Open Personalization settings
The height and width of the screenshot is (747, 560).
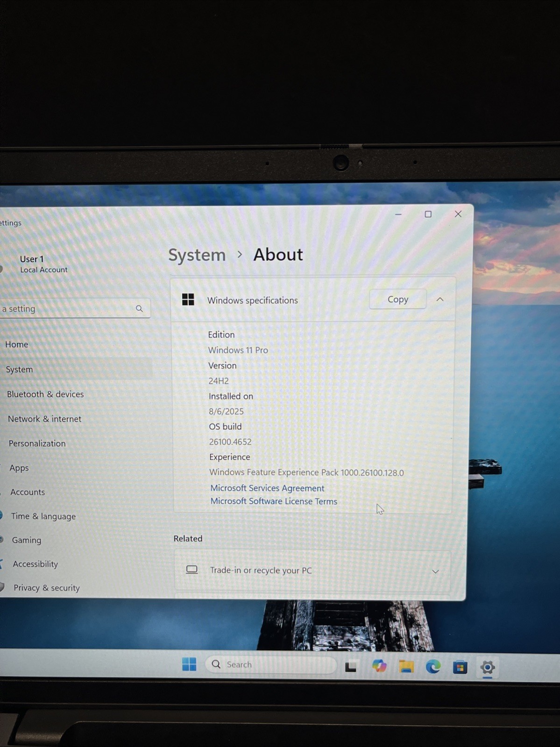pos(37,443)
